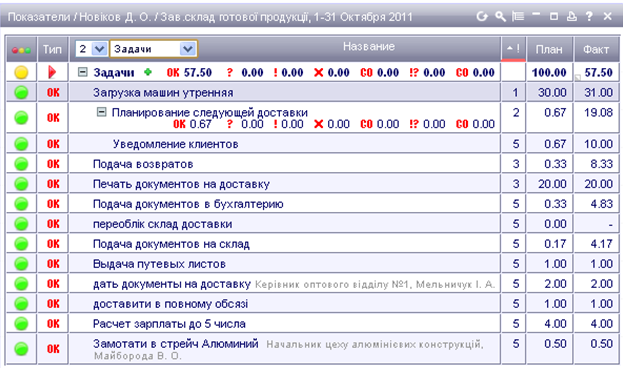This screenshot has height=368, width=625.
Task: Click green plus icon next to Задачи
Action: click(148, 72)
